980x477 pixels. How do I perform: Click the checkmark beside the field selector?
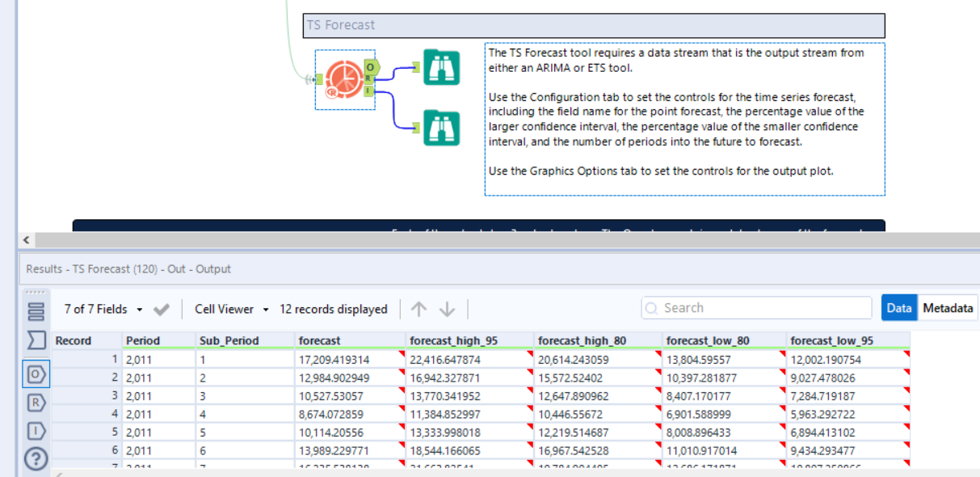pos(160,308)
